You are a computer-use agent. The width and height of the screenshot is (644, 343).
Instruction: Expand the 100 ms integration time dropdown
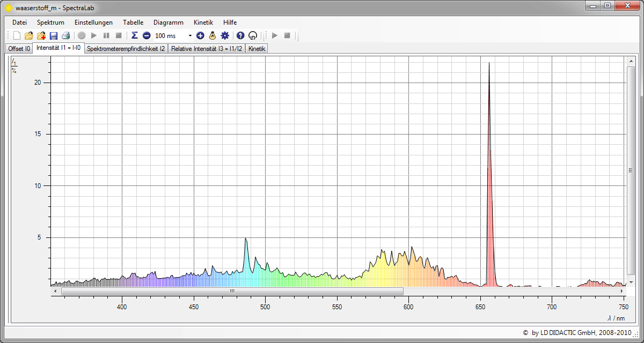click(190, 35)
